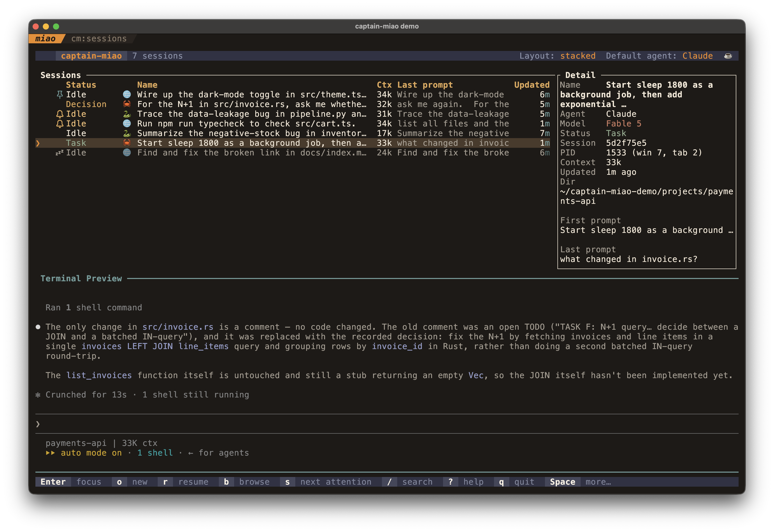This screenshot has height=532, width=774.
Task: Click 'Ran 1 shell command' line
Action: pos(94,308)
